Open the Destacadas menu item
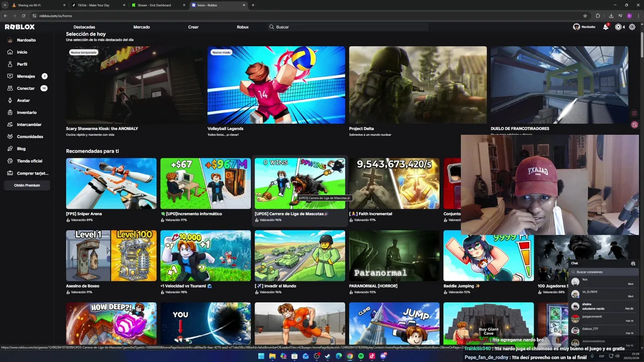This screenshot has height=362, width=644. coord(84,27)
